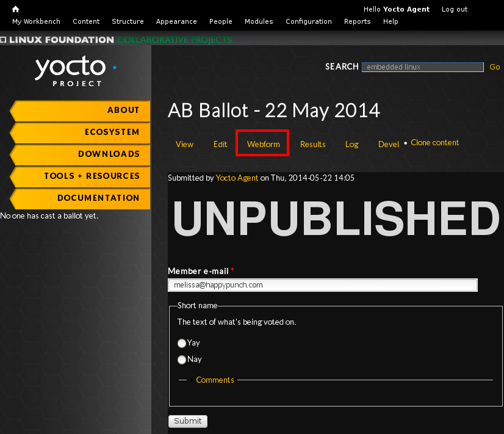This screenshot has height=434, width=504.
Task: Open the Edit tab
Action: 220,144
